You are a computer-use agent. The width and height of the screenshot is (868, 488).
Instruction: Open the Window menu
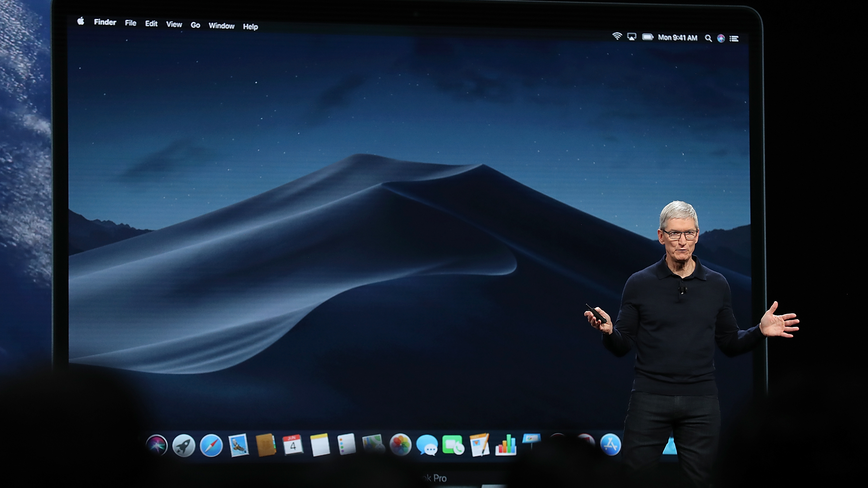point(221,26)
